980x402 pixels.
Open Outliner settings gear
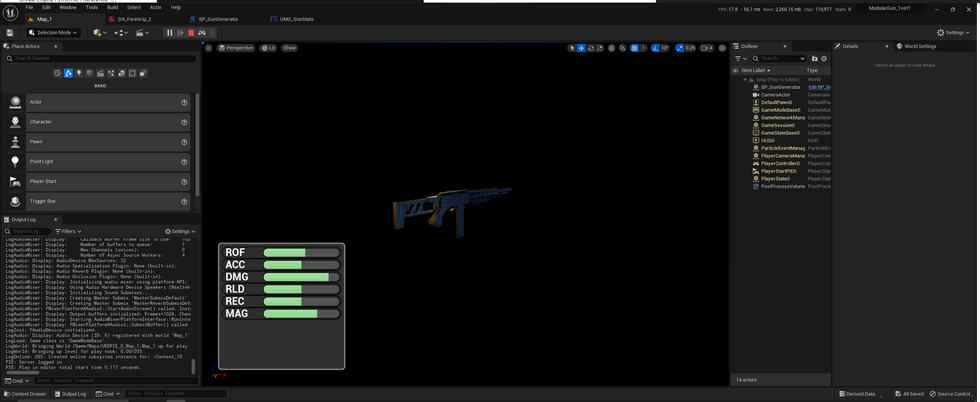point(824,58)
